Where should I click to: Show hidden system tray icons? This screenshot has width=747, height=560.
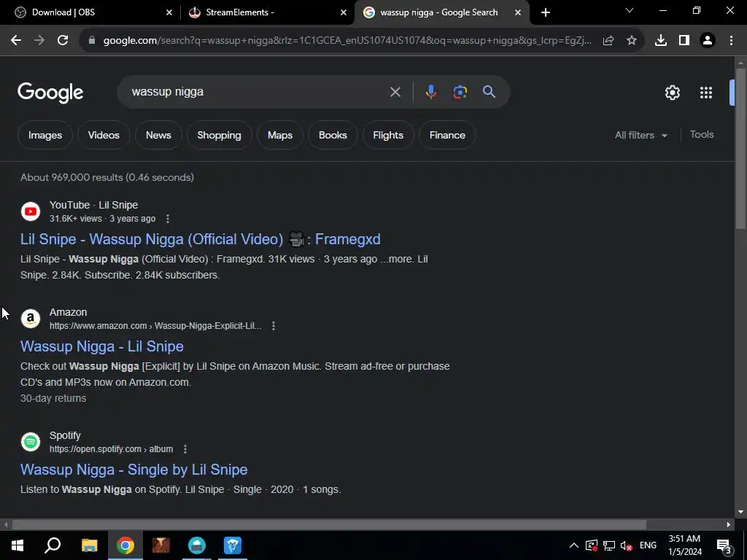pos(574,545)
